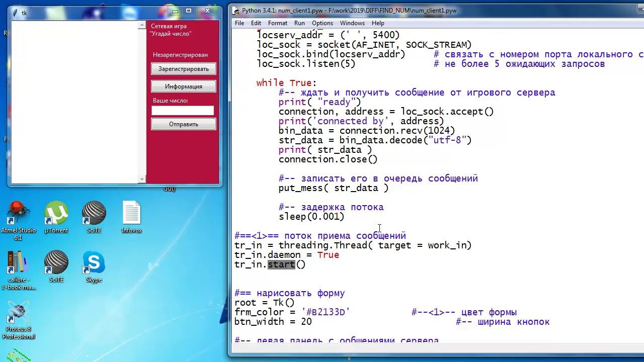Click the '#== нарисовать форму' comment line
644x362 pixels.
[290, 293]
